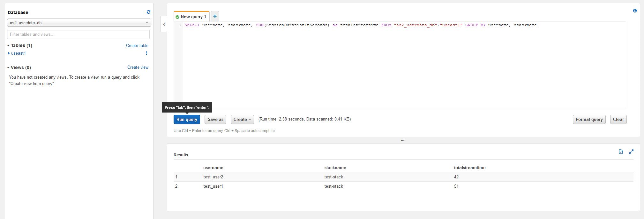Collapse the Views (0) section
The image size is (644, 219).
[8, 67]
